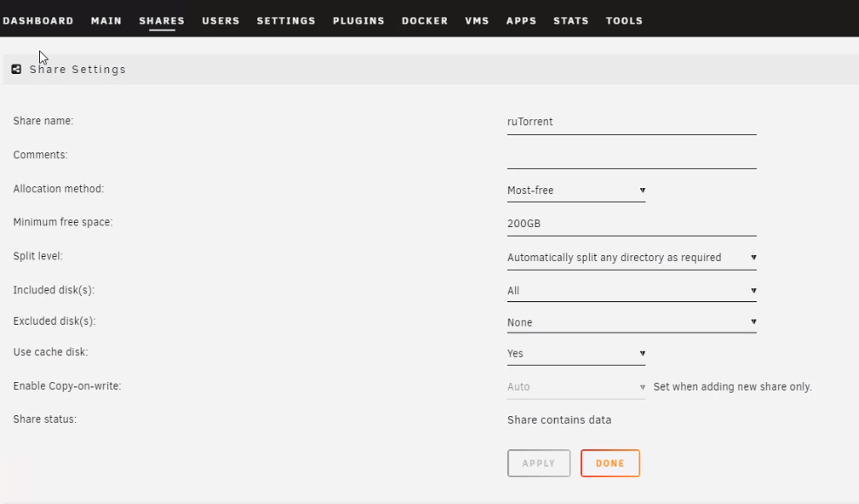
Task: Open the Stats tab
Action: coord(571,21)
